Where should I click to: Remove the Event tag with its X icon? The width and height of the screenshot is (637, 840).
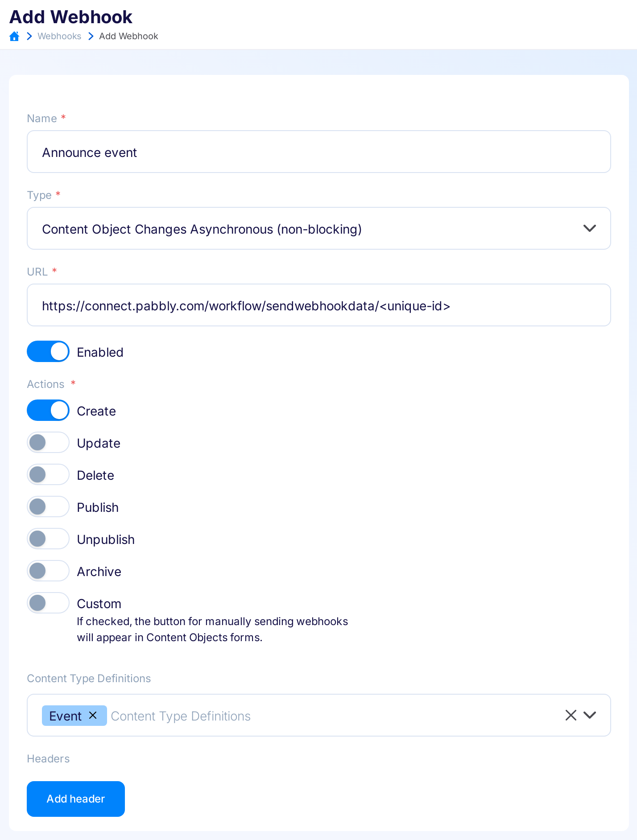pos(93,715)
